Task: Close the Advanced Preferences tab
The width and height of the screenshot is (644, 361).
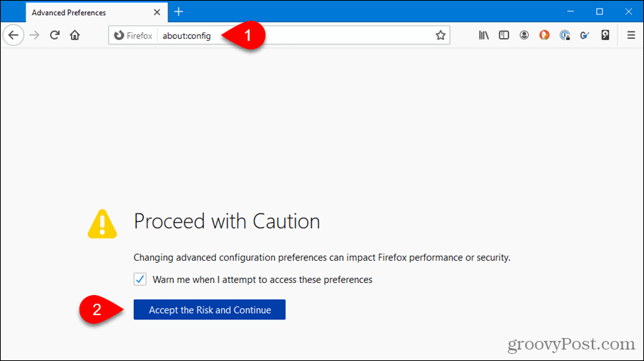Action: pyautogui.click(x=157, y=12)
